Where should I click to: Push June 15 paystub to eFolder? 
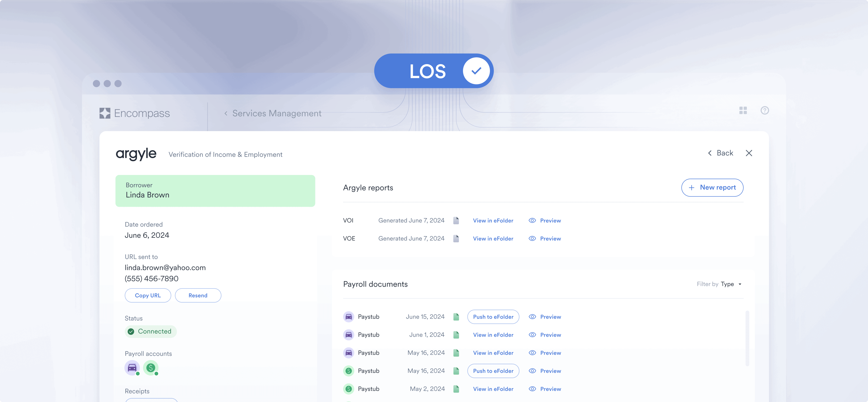coord(493,317)
